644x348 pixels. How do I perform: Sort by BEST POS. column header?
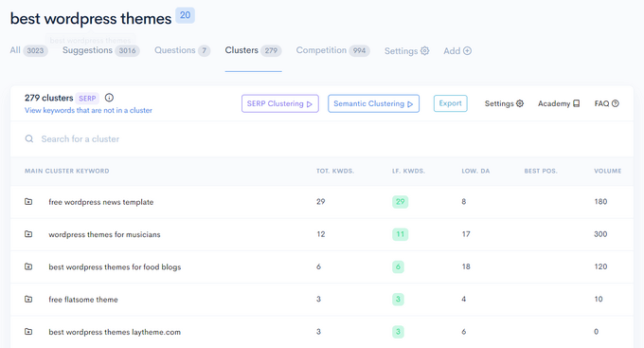click(x=541, y=171)
